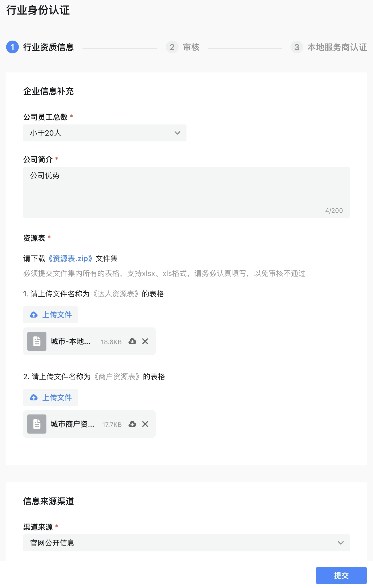Image resolution: width=373 pixels, height=588 pixels.
Task: Expand the 渠道来源 dropdown chevron
Action: click(341, 543)
